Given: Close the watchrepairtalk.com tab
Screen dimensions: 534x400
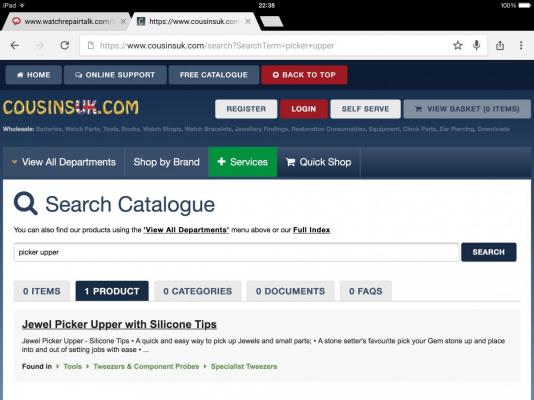Looking at the screenshot, I should [x=123, y=21].
